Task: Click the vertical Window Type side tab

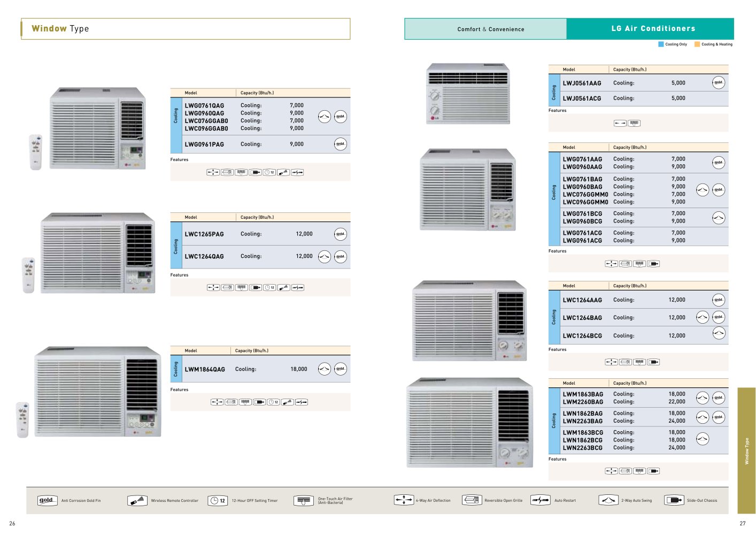Action: point(746,450)
